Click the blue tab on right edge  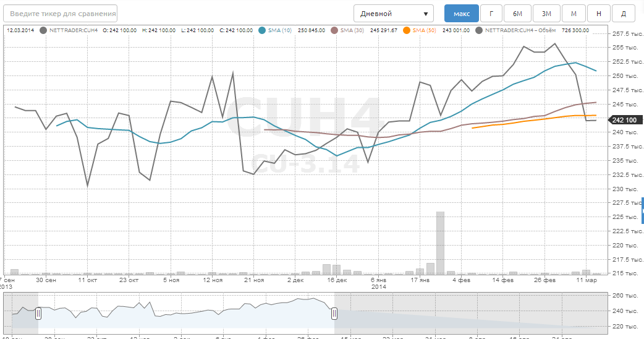[x=642, y=210]
